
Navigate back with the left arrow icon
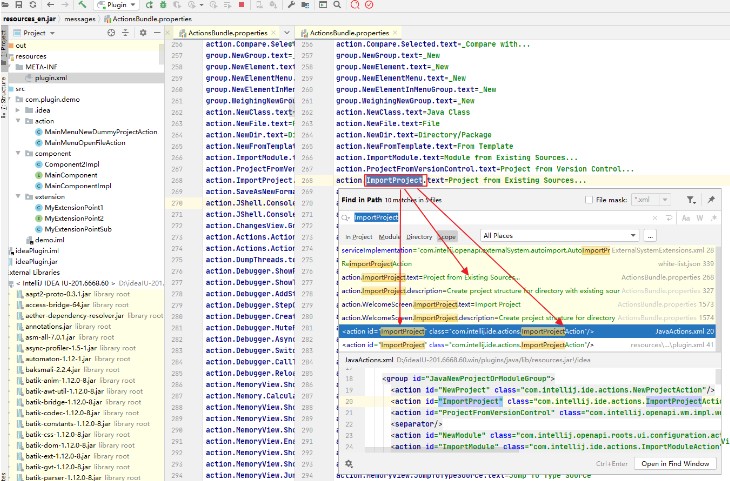click(x=50, y=5)
